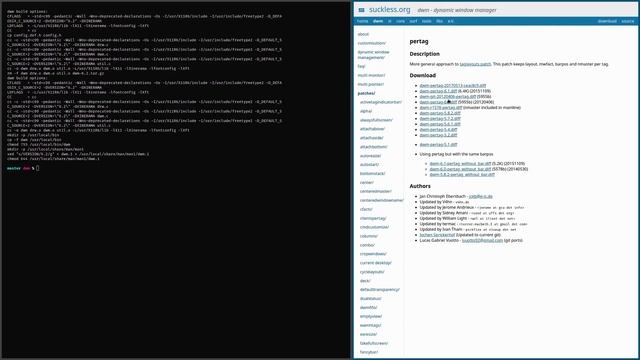
Task: Click Jan Christoph Ebersbach's email link
Action: 480,196
